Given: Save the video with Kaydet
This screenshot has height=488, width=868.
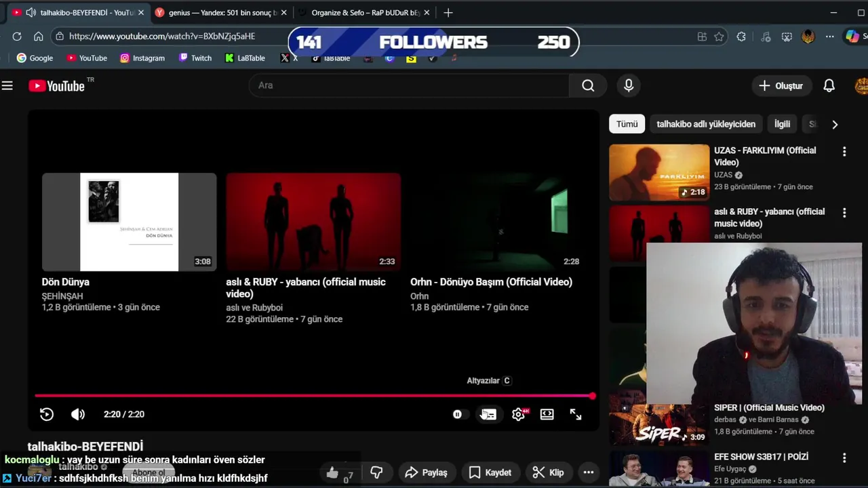Looking at the screenshot, I should (490, 472).
